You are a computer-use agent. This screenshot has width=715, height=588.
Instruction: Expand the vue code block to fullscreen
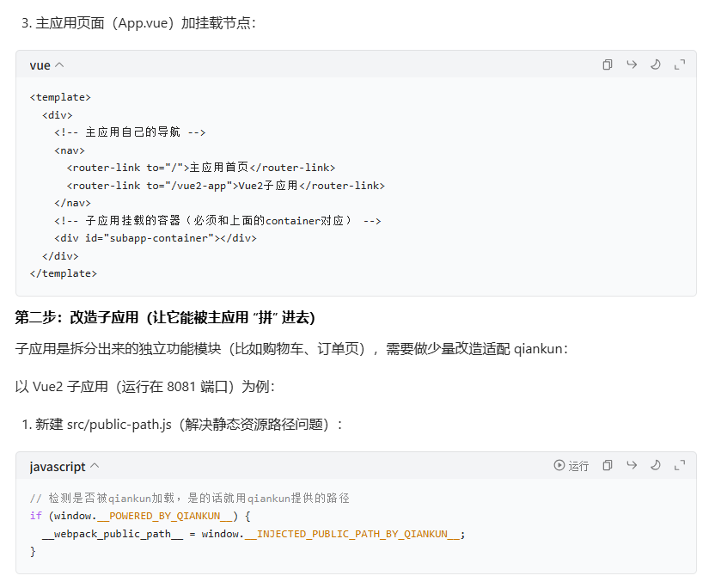pos(681,64)
